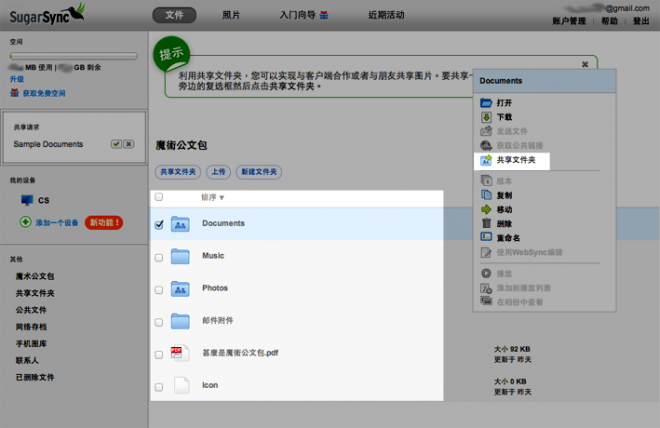Check the Music folder checkbox

[159, 257]
